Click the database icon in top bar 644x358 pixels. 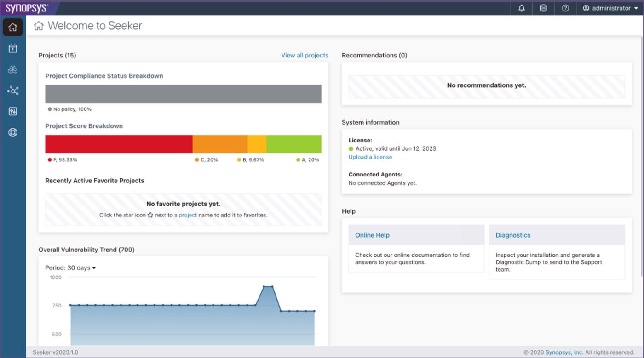[543, 8]
